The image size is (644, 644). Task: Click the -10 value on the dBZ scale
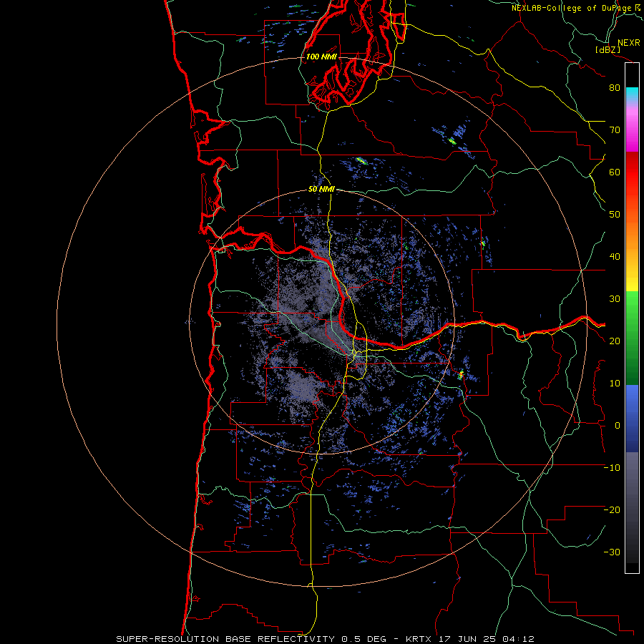pos(612,469)
